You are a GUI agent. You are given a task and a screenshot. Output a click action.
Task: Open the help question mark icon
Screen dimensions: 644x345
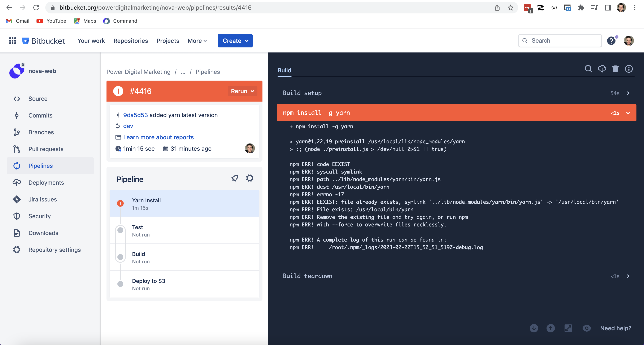(611, 41)
